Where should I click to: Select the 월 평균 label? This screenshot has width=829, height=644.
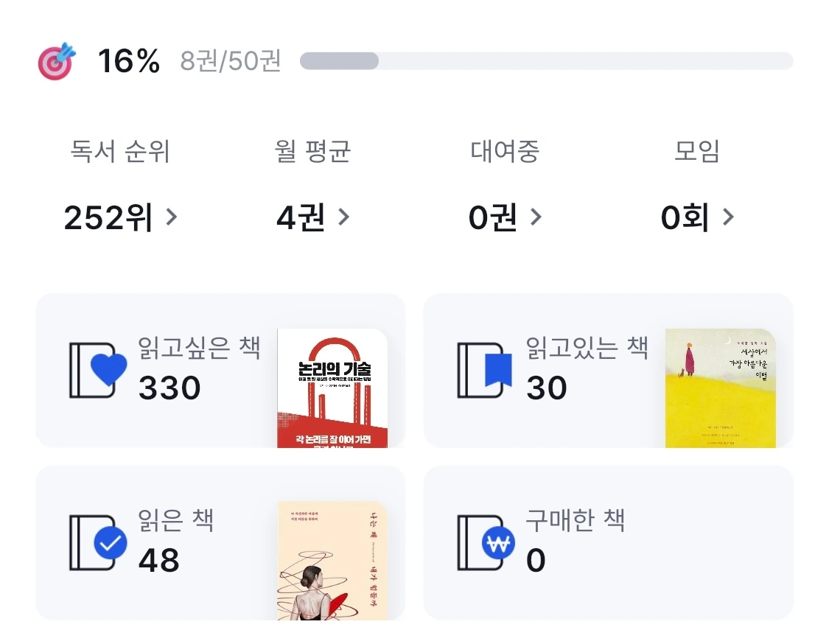pos(312,151)
